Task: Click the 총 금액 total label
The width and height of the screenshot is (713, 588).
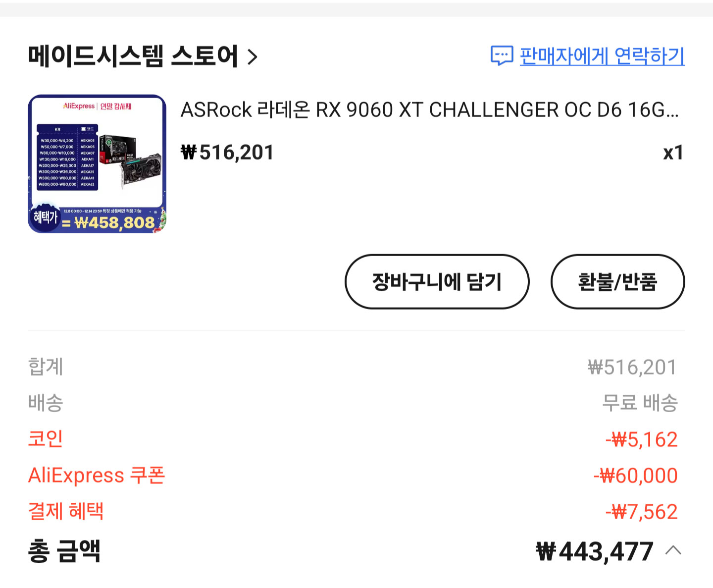Action: 64,551
